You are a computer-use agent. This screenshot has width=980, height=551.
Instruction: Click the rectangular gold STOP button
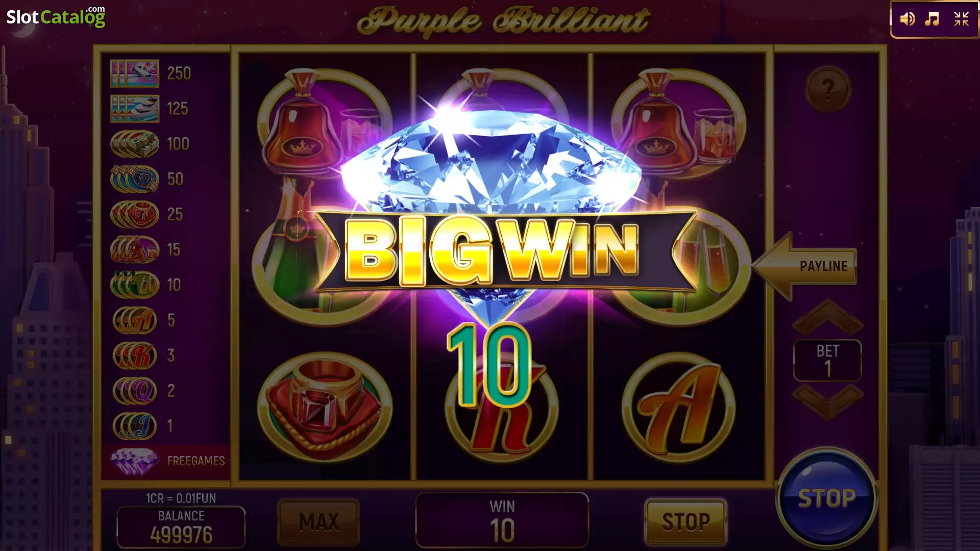[x=686, y=522]
